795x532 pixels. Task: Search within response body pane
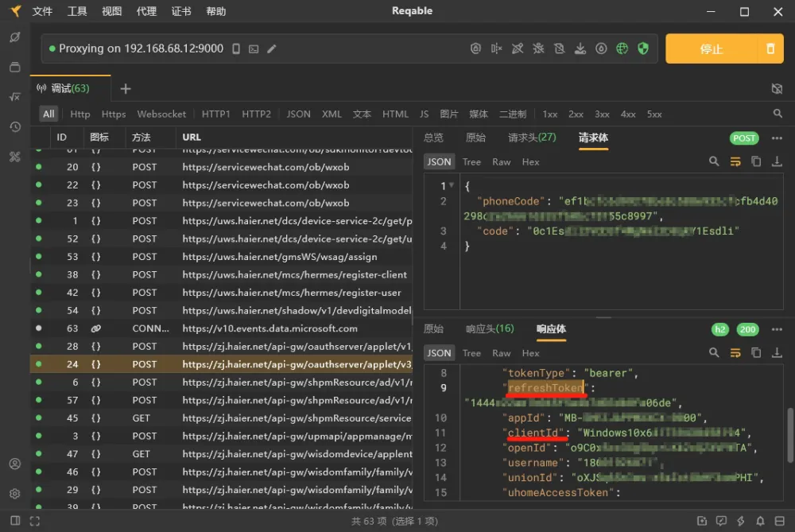pyautogui.click(x=714, y=352)
